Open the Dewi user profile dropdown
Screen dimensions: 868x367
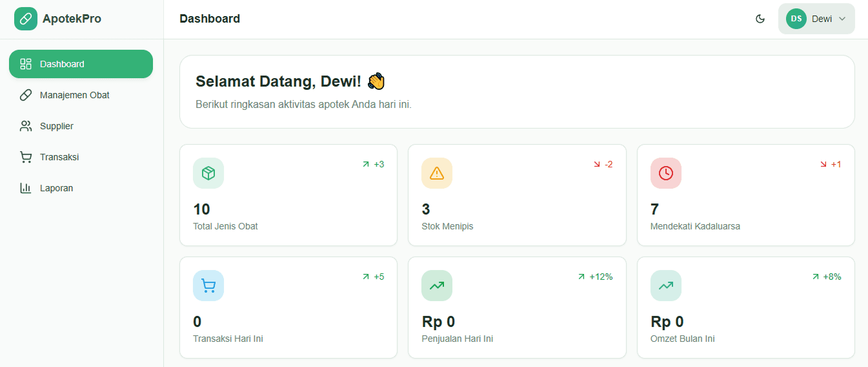coord(816,19)
